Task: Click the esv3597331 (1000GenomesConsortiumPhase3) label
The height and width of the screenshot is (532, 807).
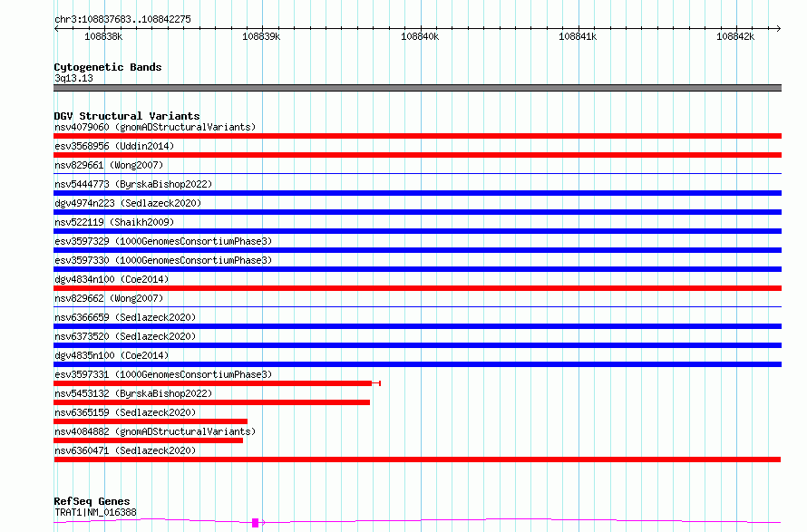Action: 163,374
